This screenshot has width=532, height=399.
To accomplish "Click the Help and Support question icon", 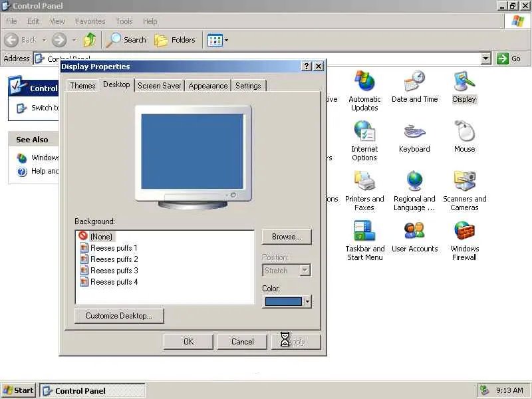I will 22,172.
